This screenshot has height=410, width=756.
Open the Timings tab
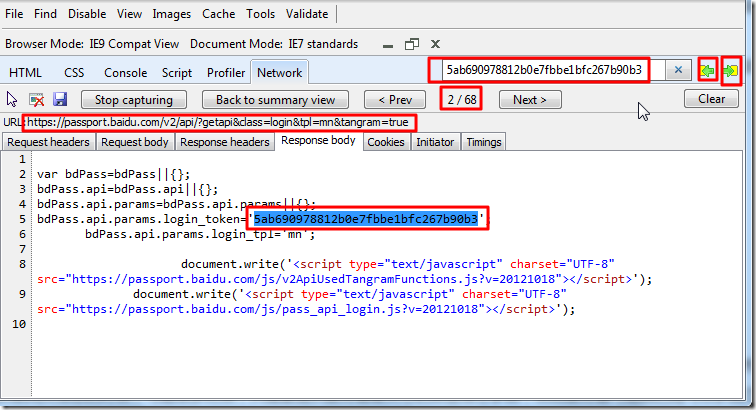click(x=484, y=142)
